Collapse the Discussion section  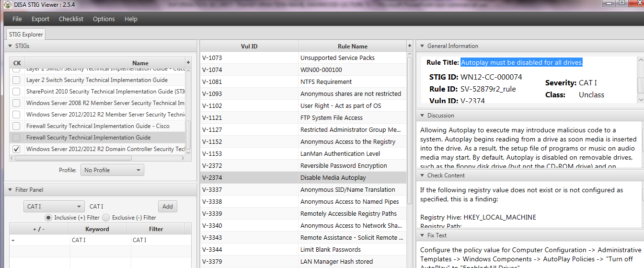coord(422,116)
